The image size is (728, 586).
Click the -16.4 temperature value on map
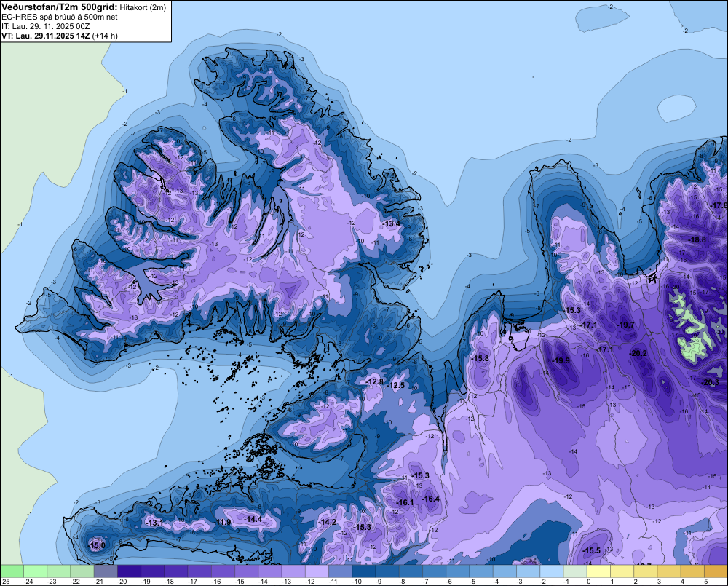coord(431,499)
